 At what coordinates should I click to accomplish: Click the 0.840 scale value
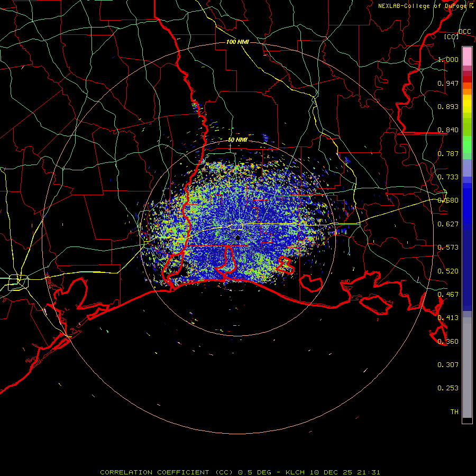pyautogui.click(x=448, y=130)
